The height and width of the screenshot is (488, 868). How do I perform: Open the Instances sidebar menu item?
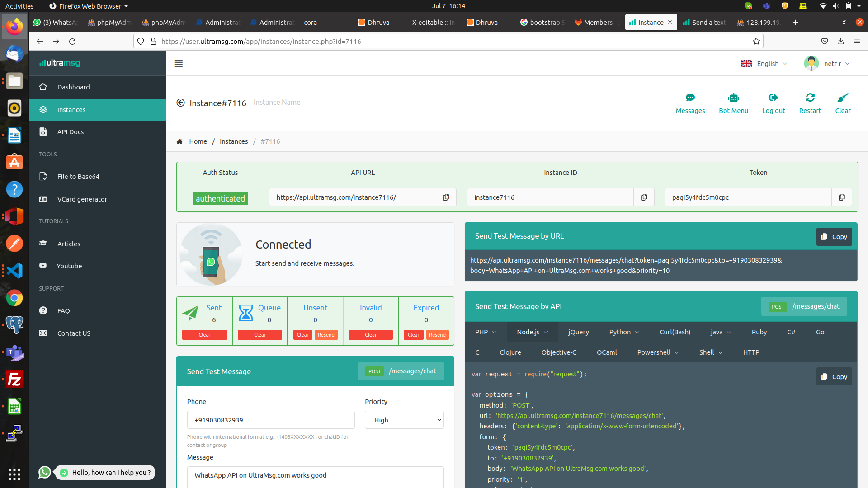(x=98, y=110)
